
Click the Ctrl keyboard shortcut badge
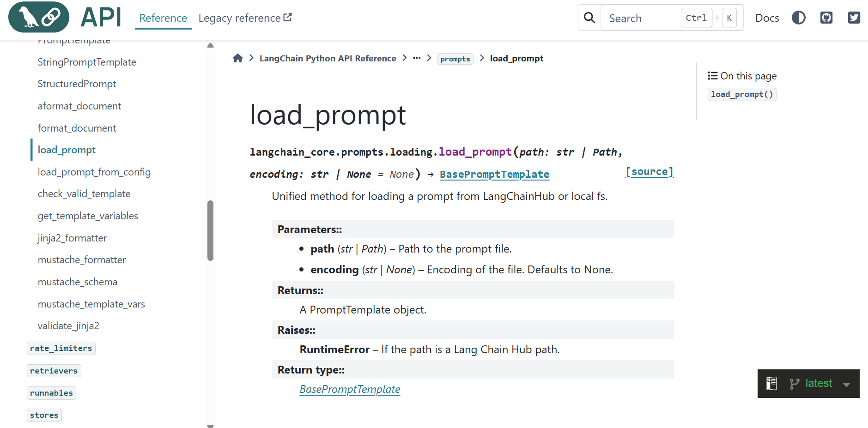[696, 18]
